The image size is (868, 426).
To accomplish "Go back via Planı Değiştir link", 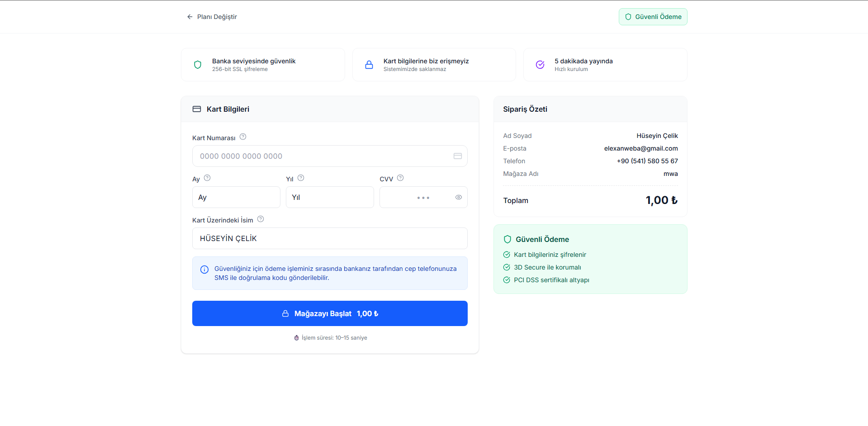I will tap(212, 17).
